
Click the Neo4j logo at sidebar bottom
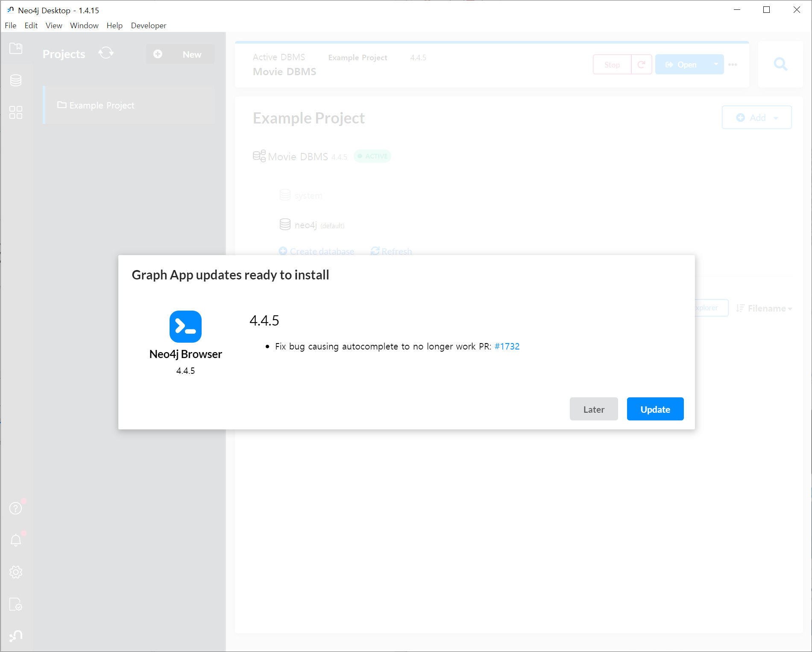pyautogui.click(x=16, y=636)
